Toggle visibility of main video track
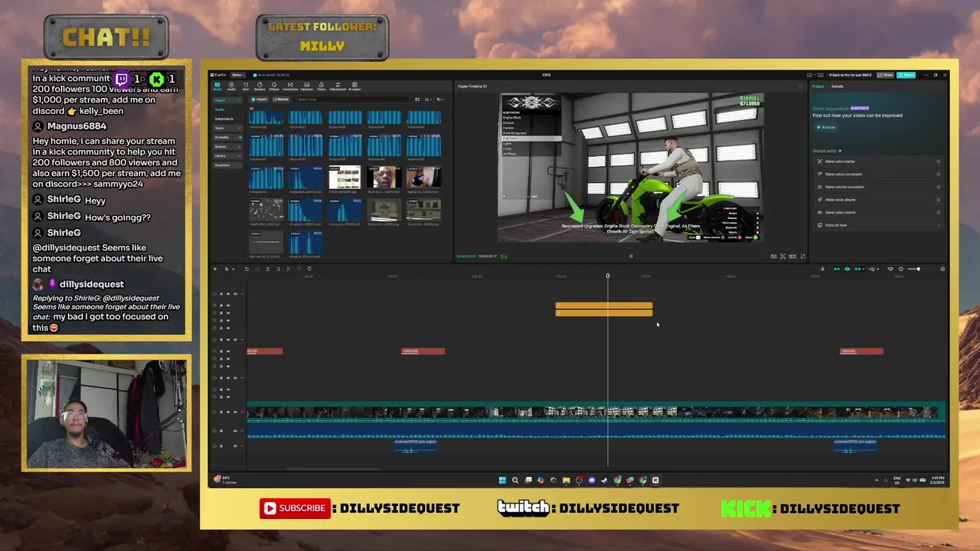The width and height of the screenshot is (980, 551). [x=228, y=412]
